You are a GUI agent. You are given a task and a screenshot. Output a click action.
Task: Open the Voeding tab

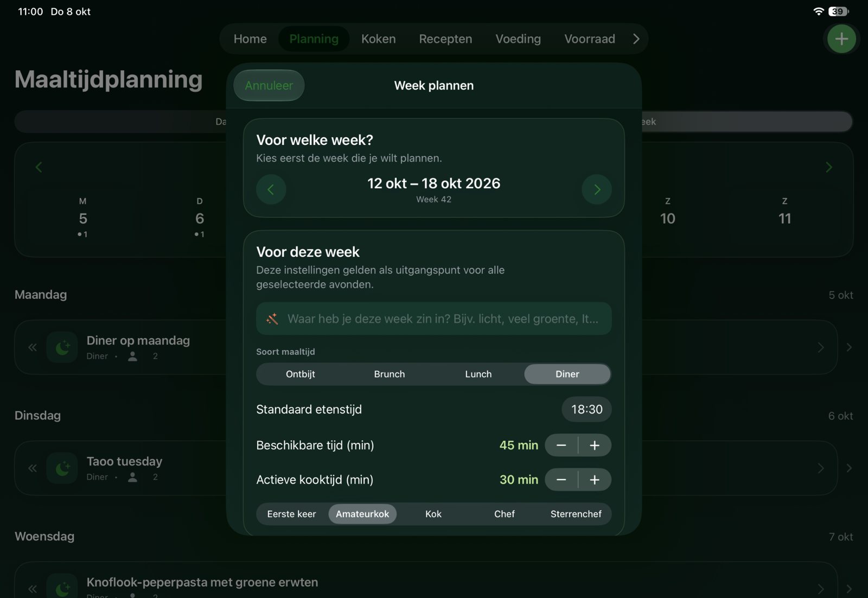point(518,39)
